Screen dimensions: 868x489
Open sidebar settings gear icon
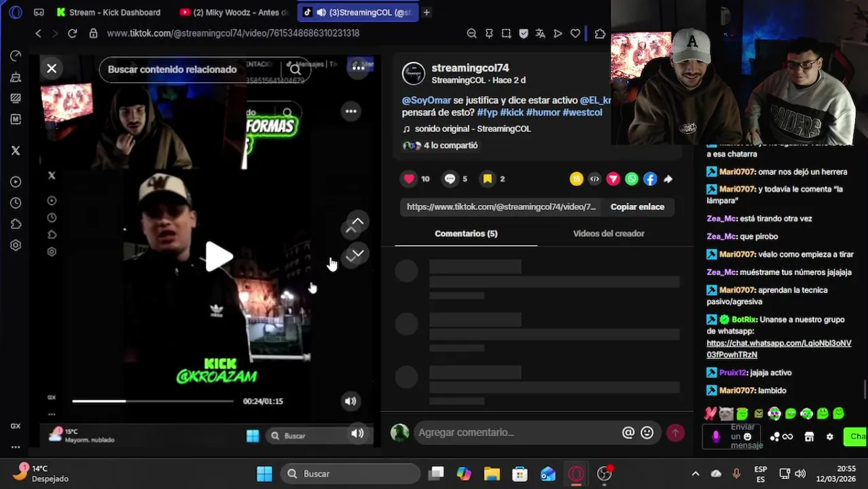(x=16, y=245)
